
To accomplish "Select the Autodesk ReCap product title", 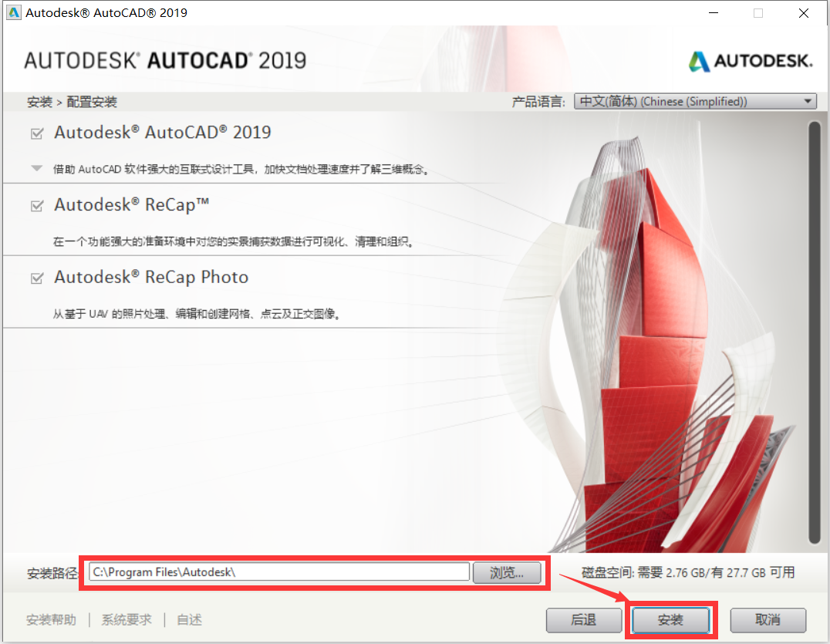I will tap(132, 205).
